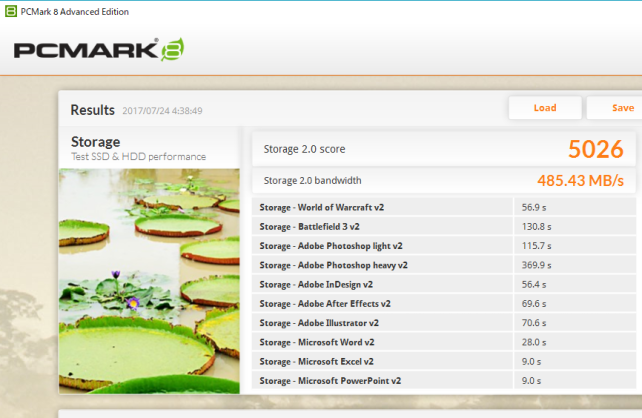Select the Storage - World of Warcraft v2 row

(x=444, y=207)
